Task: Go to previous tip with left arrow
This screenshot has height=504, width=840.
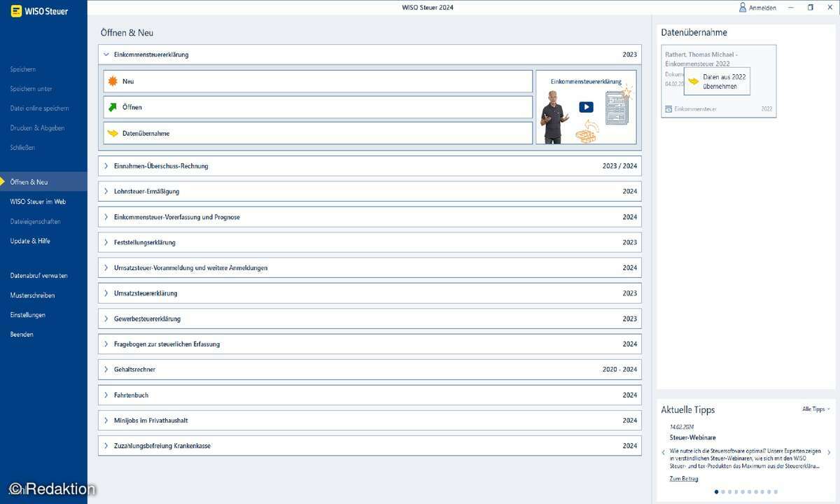Action: tap(664, 452)
